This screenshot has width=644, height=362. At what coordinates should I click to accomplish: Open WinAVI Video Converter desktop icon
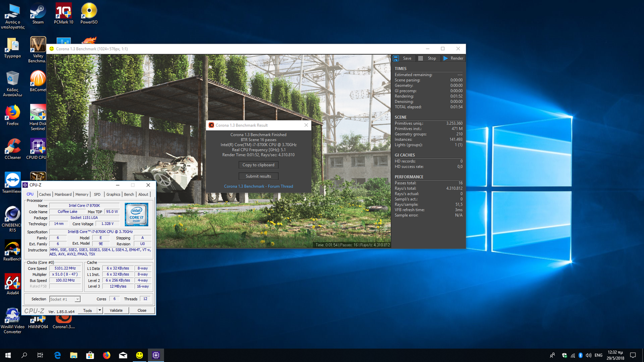pyautogui.click(x=13, y=321)
